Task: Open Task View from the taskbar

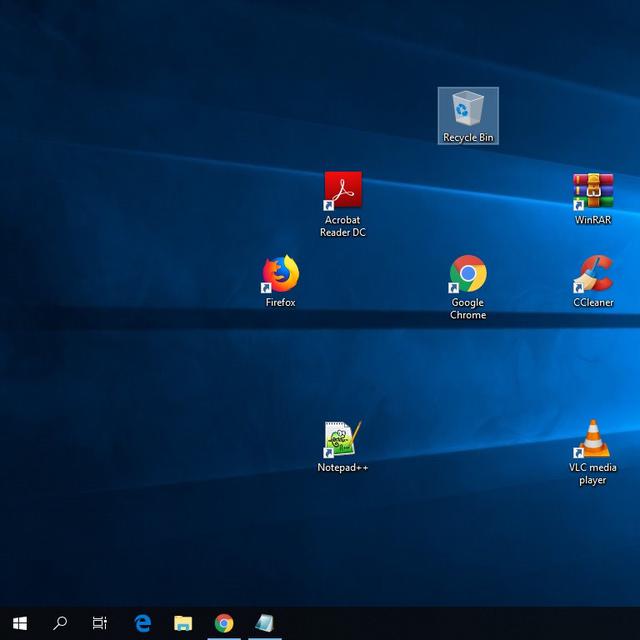Action: pos(100,623)
